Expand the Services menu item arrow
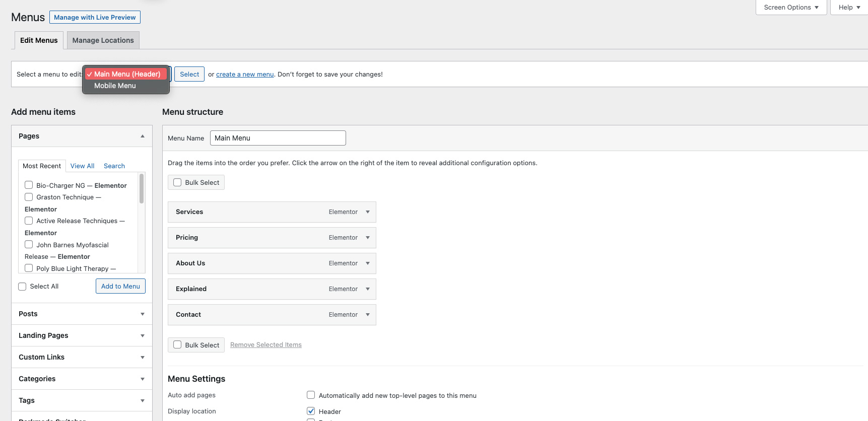Screen dimensions: 868x421 point(368,212)
